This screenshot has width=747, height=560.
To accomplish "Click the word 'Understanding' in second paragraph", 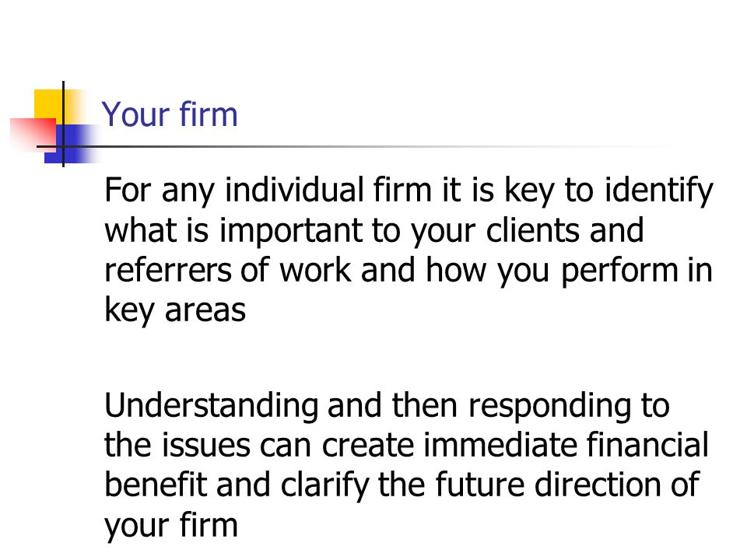I will 212,406.
